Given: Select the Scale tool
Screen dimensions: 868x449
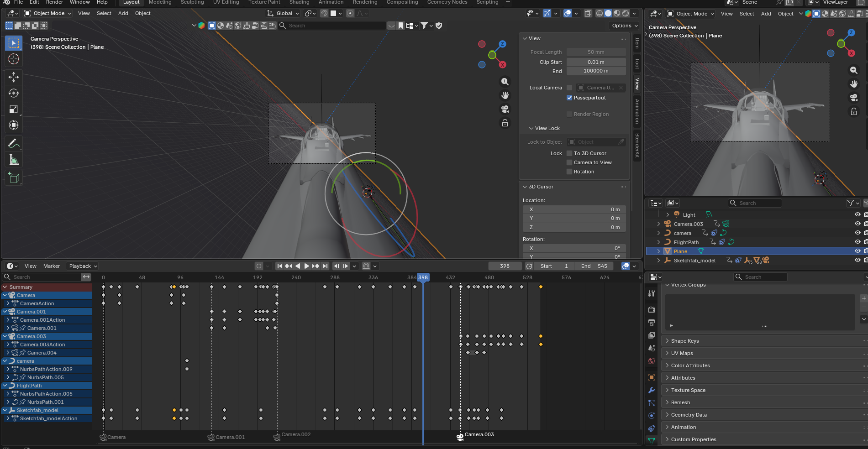Looking at the screenshot, I should [14, 109].
